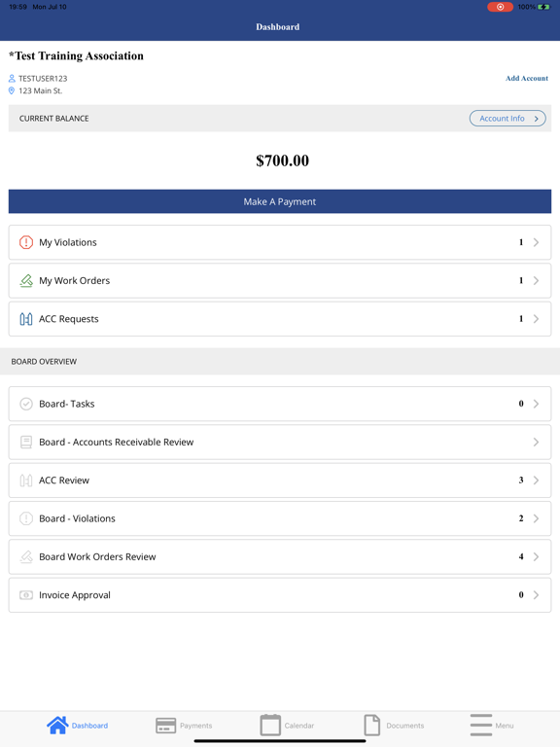Select the ACC Review label
560x747 pixels.
tap(64, 480)
